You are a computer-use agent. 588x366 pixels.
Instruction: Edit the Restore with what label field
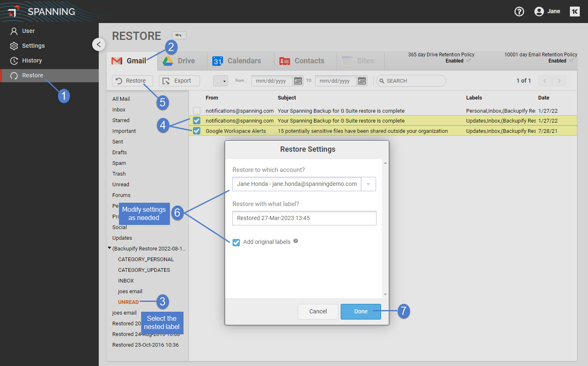304,218
